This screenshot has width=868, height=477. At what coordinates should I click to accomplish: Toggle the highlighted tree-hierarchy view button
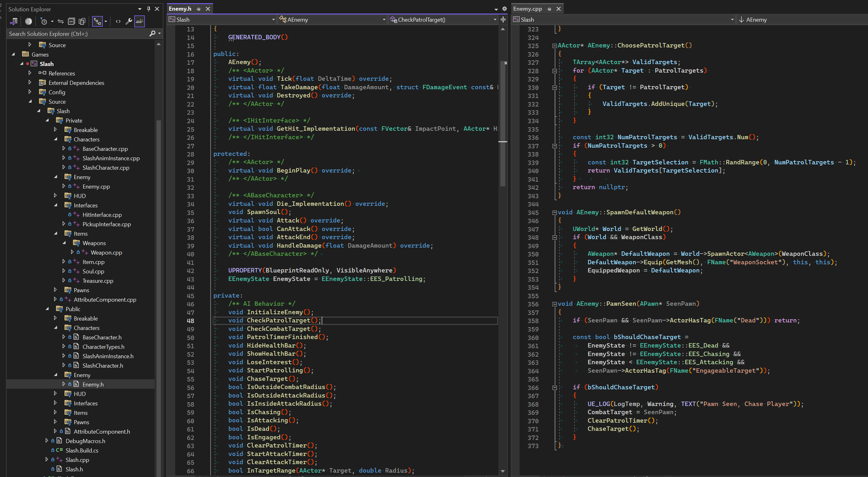97,22
